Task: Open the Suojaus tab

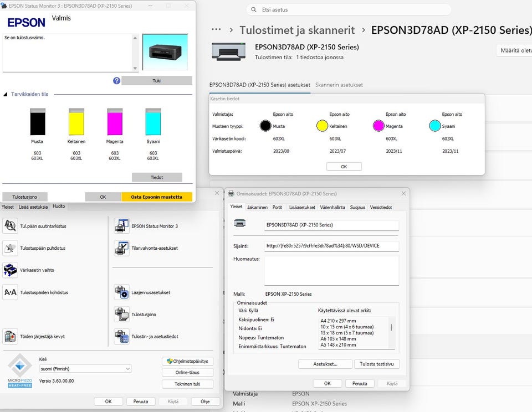Action: click(357, 207)
